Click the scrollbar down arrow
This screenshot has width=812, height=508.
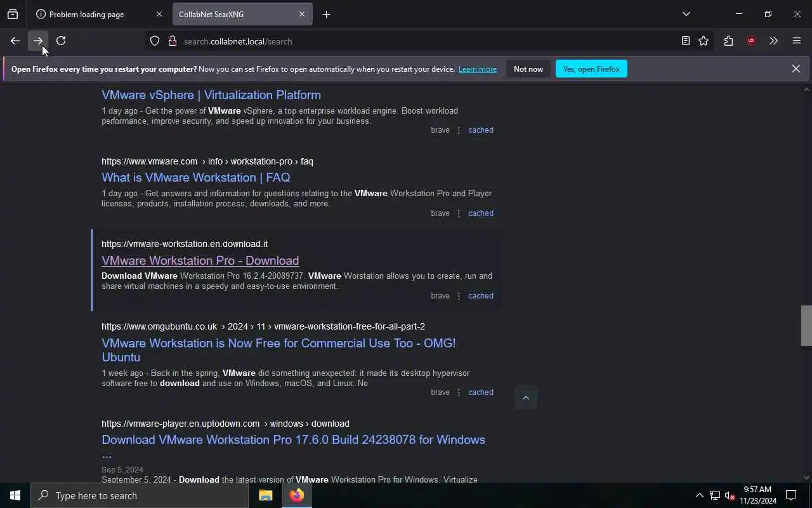click(x=806, y=478)
